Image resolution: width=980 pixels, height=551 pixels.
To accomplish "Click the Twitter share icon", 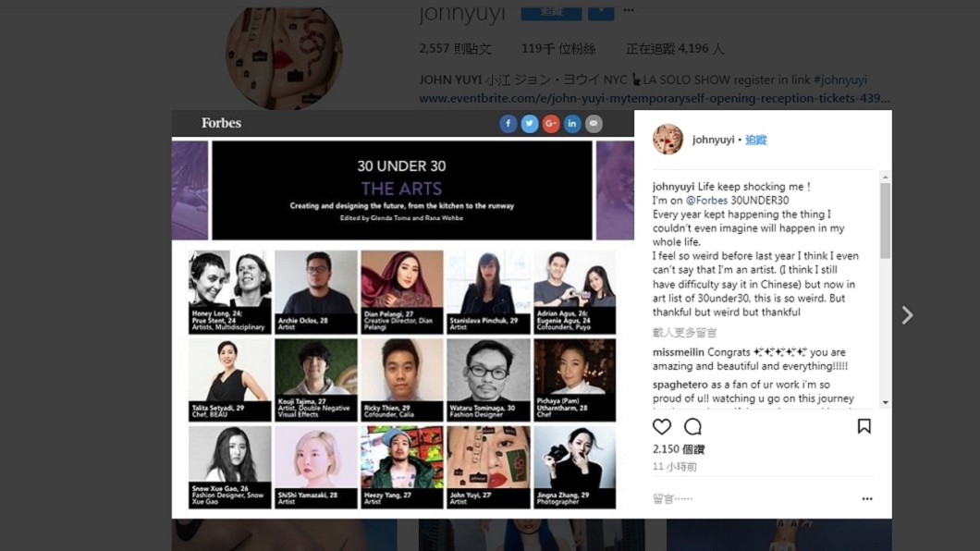I will 530,124.
